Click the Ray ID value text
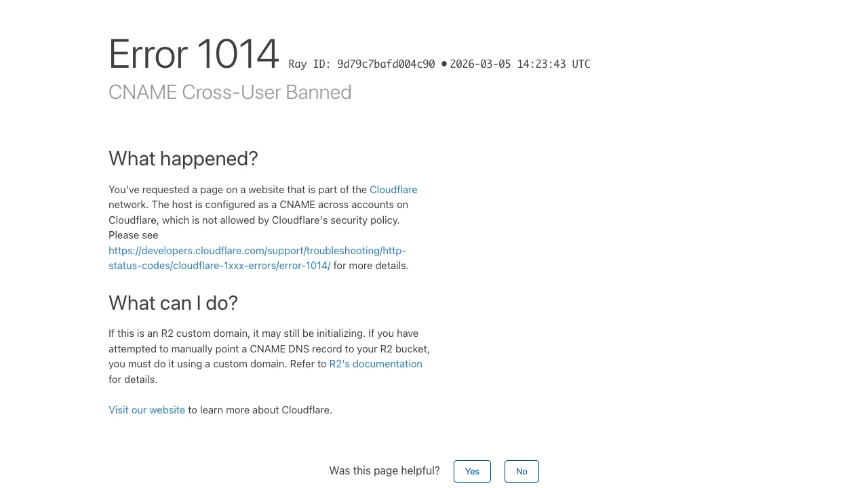 pos(385,64)
